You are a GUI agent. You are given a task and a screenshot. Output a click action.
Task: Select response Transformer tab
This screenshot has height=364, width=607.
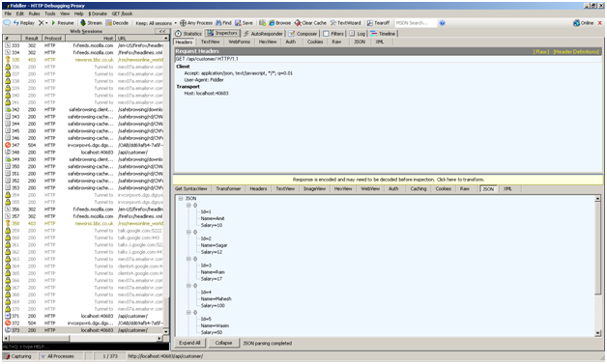pyautogui.click(x=228, y=189)
